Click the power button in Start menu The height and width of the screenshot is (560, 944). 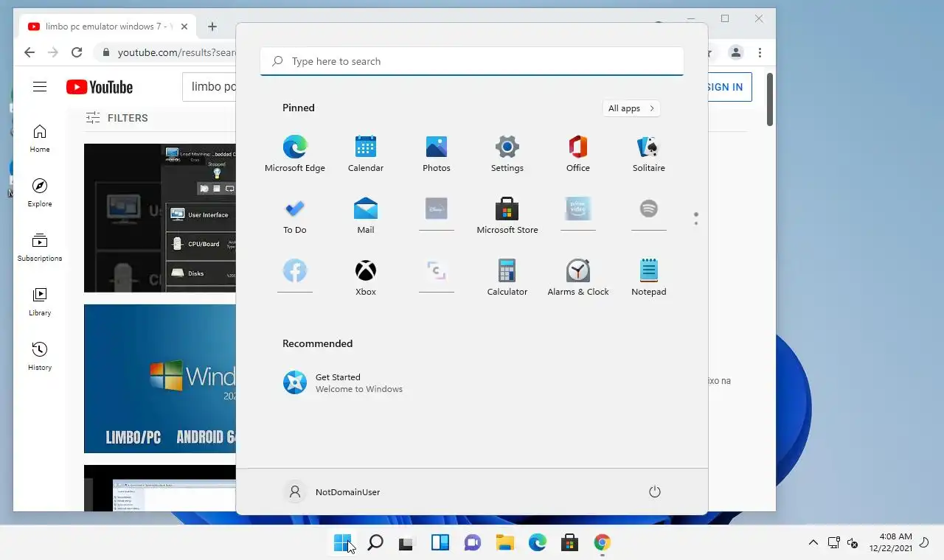[x=654, y=491]
